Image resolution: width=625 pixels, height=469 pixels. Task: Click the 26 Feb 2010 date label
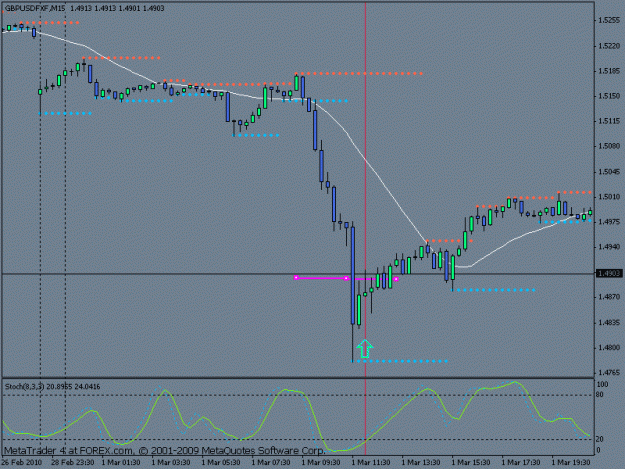(x=22, y=463)
